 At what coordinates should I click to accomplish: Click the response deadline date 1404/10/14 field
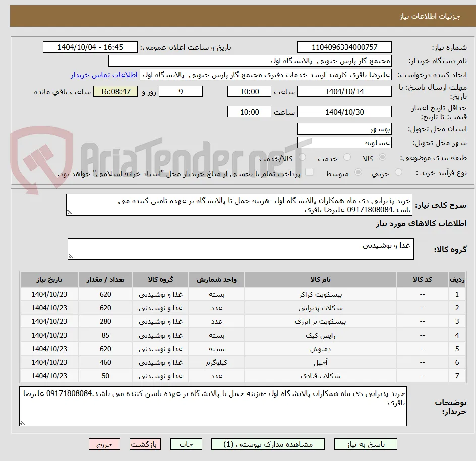pos(344,91)
